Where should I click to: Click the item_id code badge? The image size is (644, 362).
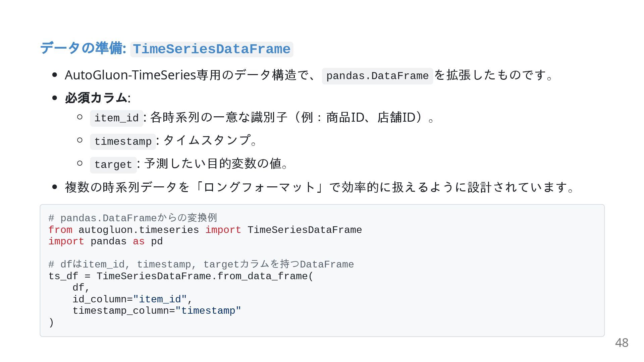116,118
